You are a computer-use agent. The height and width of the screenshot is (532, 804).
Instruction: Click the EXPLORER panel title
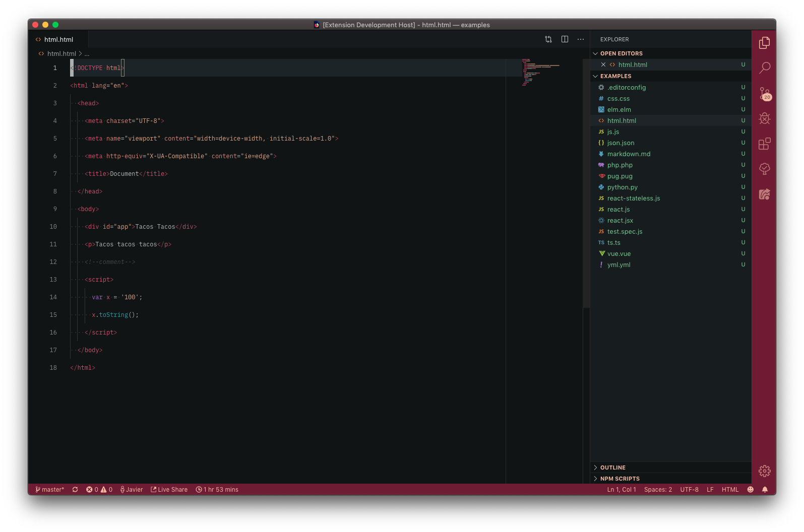click(x=614, y=39)
